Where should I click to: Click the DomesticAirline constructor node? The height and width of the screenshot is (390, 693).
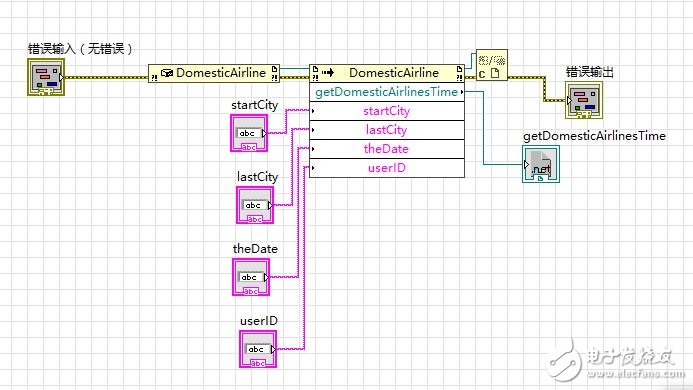[x=213, y=73]
